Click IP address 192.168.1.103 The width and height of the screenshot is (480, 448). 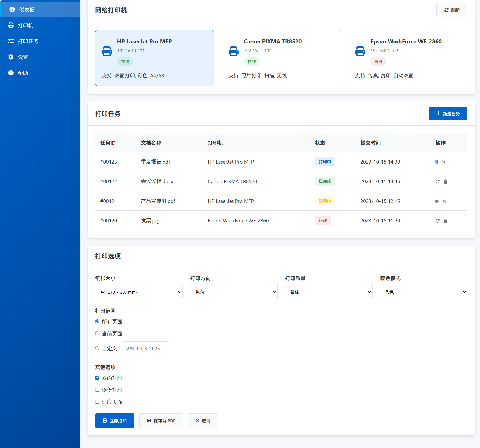pos(384,51)
